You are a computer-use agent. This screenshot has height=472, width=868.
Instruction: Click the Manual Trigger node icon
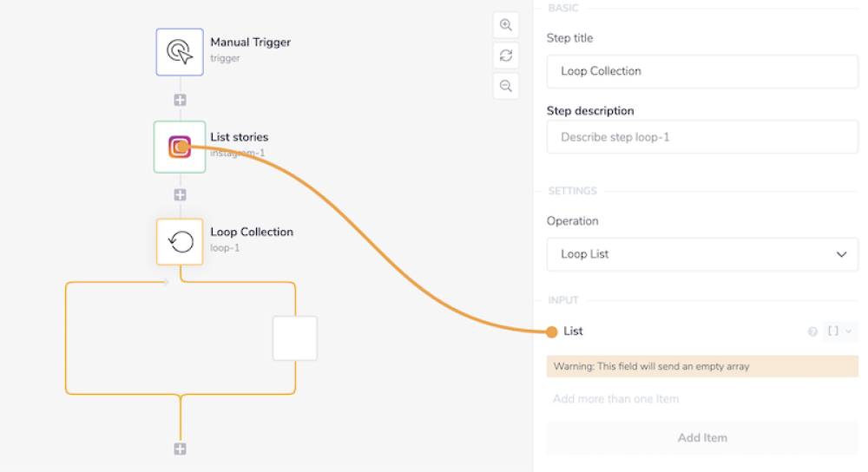[180, 51]
